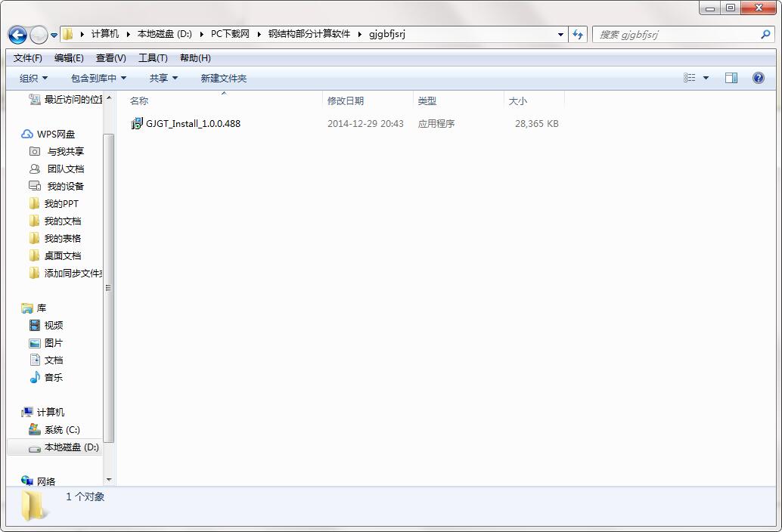Select the 视频 library icon
The width and height of the screenshot is (782, 532).
click(x=33, y=325)
